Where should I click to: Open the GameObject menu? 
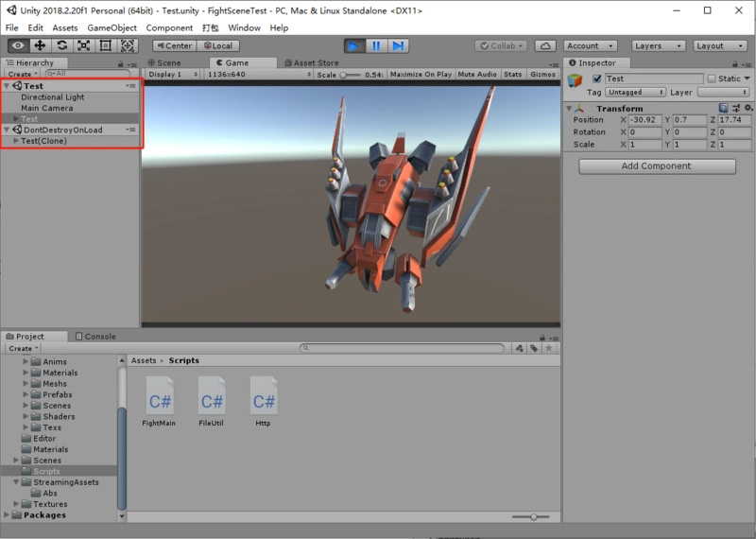click(x=112, y=28)
